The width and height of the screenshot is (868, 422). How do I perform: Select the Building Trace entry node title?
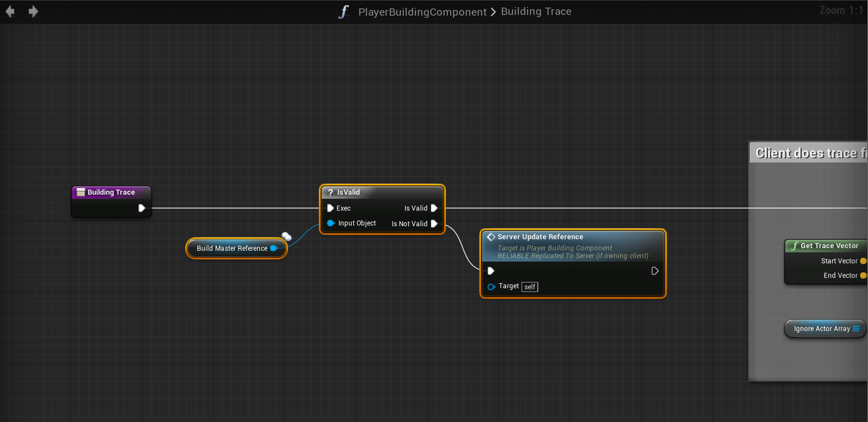pyautogui.click(x=111, y=192)
